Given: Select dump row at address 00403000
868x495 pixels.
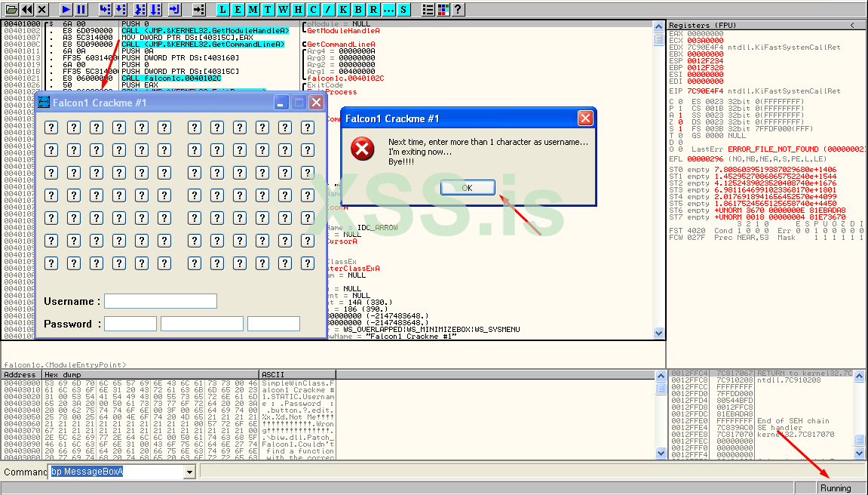Looking at the screenshot, I should click(169, 383).
